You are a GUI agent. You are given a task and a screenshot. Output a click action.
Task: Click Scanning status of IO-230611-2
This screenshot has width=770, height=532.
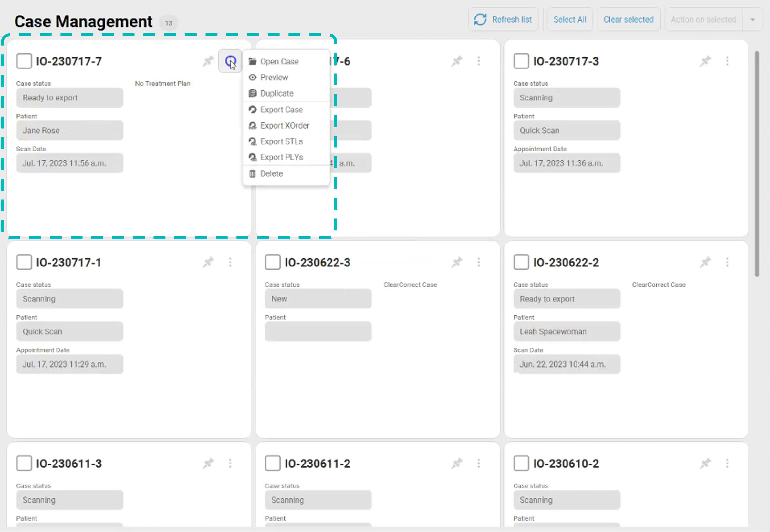point(318,500)
